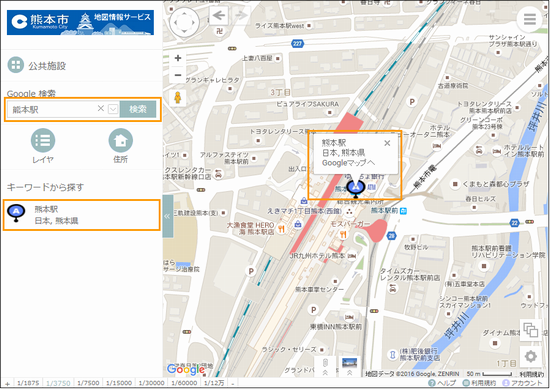This screenshot has width=550, height=389.
Task: Select the 1/60000 scale
Action: (184, 383)
